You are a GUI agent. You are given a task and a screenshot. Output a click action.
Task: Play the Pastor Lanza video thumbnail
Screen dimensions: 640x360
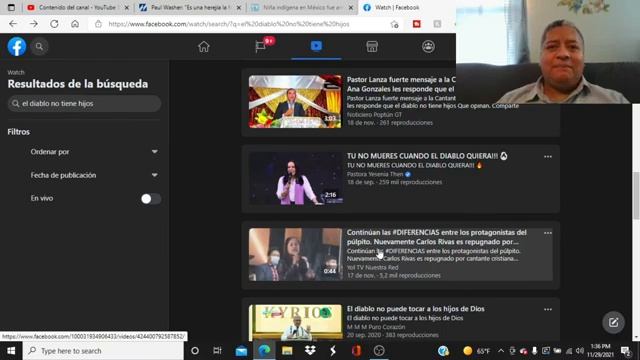[x=295, y=101]
